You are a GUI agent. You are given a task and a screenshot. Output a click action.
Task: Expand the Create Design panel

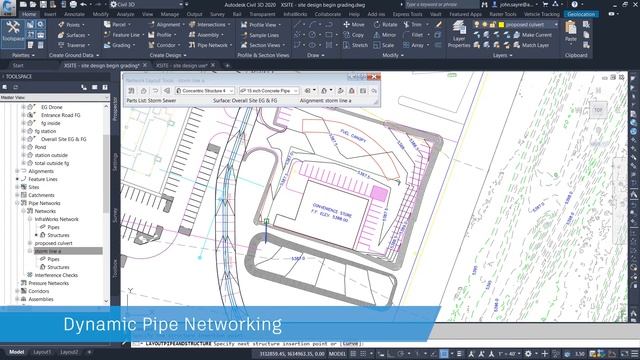[x=168, y=55]
